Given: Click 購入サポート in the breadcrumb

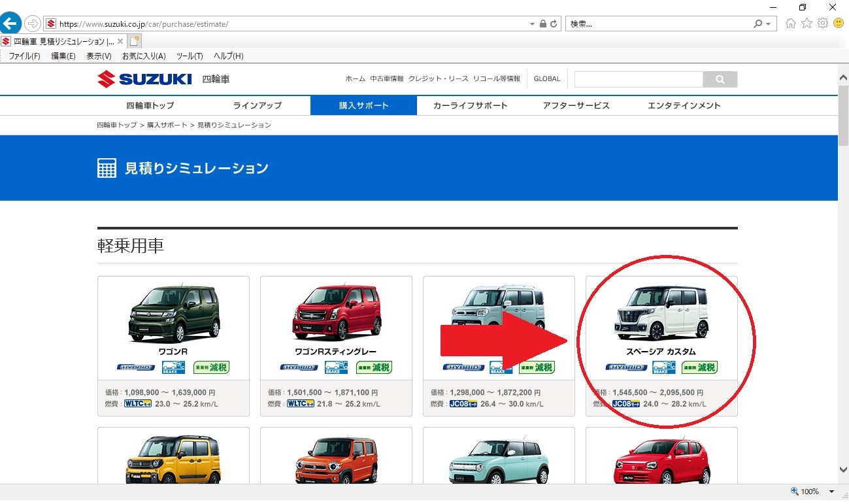Looking at the screenshot, I should click(x=167, y=125).
